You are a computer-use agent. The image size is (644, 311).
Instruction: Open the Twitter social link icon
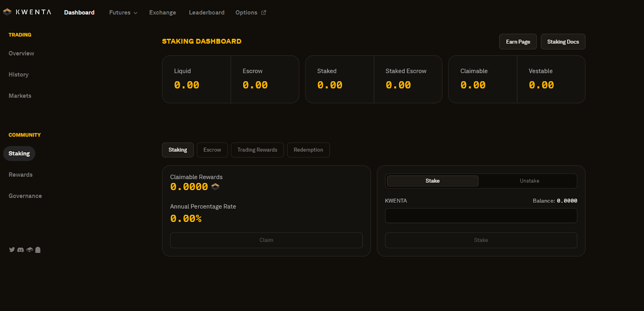click(12, 250)
